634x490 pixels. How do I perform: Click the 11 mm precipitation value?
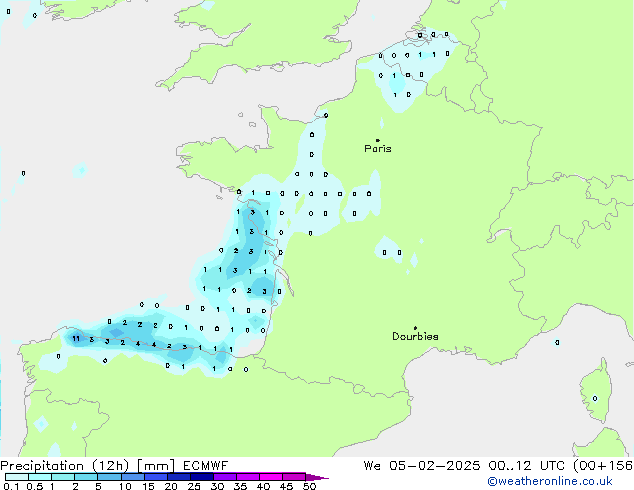76,338
